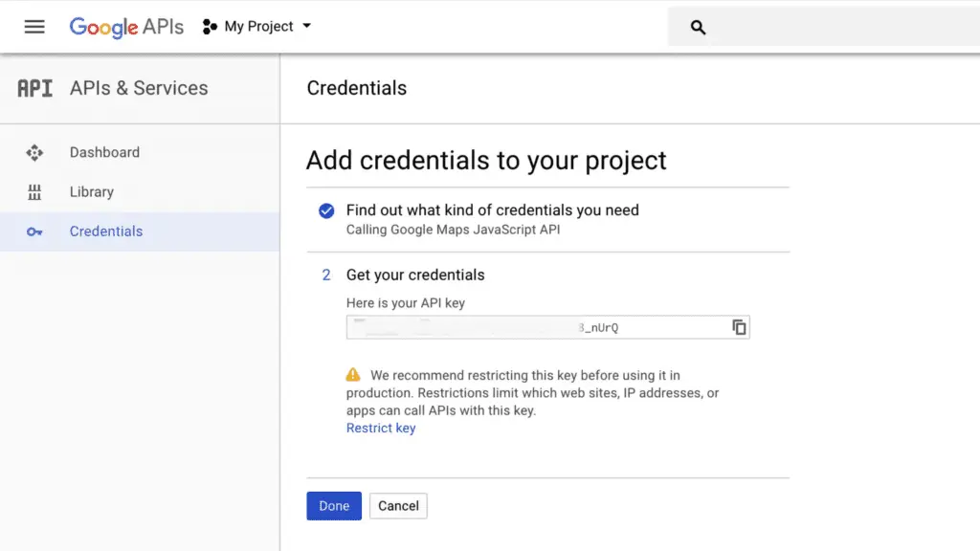Click the Library icon in sidebar
980x551 pixels.
pyautogui.click(x=34, y=192)
